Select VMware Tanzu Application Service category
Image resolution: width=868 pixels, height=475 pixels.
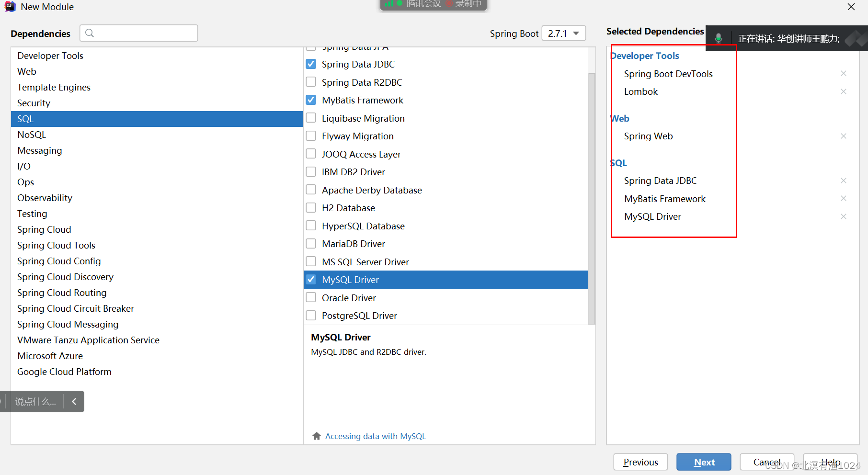click(x=157, y=340)
